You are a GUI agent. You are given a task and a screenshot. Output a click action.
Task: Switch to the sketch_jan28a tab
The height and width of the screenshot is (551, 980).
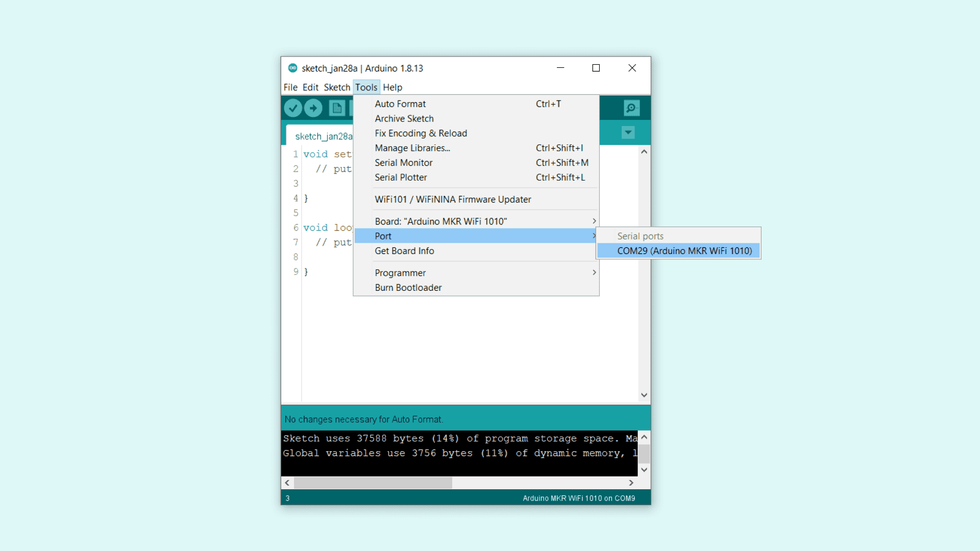click(323, 136)
